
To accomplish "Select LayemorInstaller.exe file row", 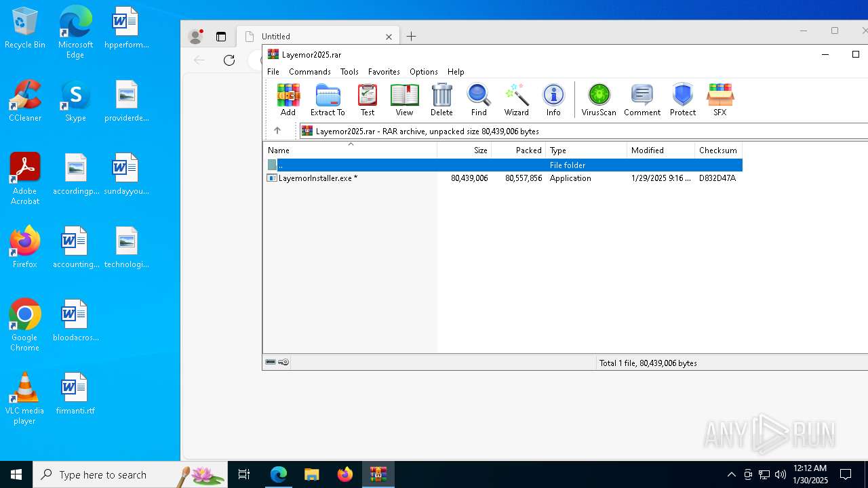I will [503, 178].
